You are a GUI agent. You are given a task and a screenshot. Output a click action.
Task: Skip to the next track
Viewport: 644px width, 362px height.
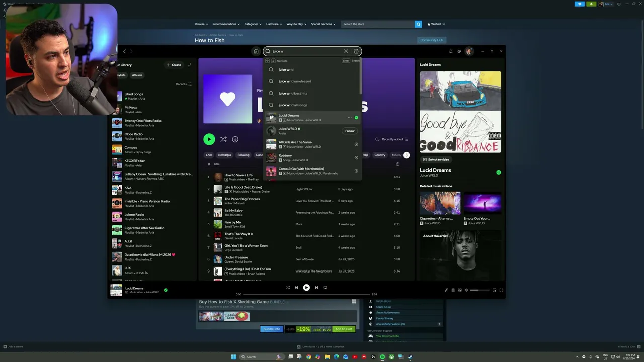tap(316, 288)
